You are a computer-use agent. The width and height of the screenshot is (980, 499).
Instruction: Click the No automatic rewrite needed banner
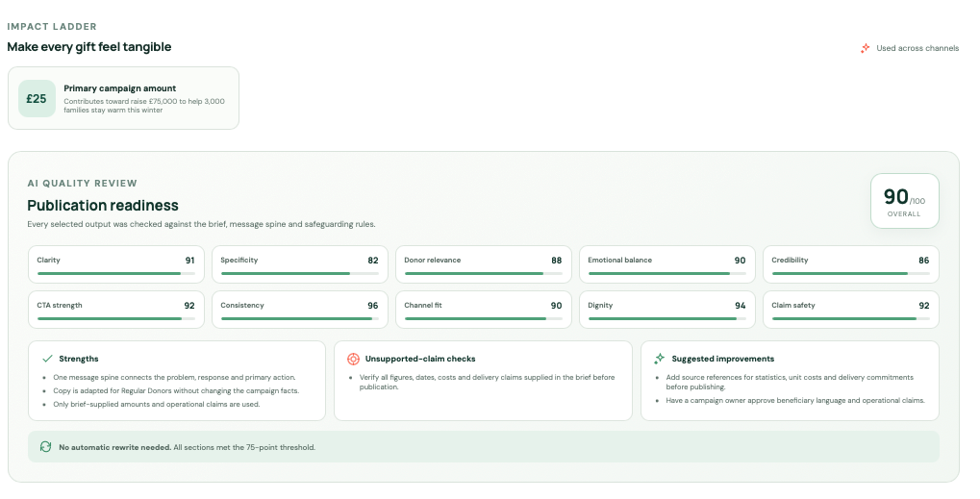click(x=483, y=446)
